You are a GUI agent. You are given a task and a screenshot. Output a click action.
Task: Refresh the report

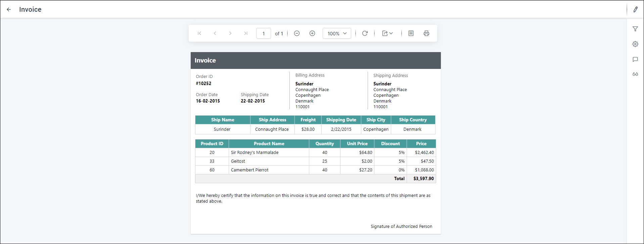coord(365,33)
